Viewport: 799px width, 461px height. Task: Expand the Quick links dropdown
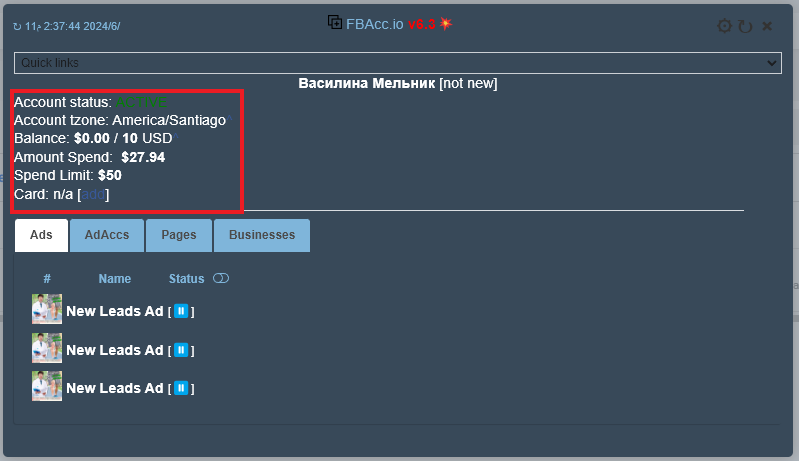click(x=397, y=63)
